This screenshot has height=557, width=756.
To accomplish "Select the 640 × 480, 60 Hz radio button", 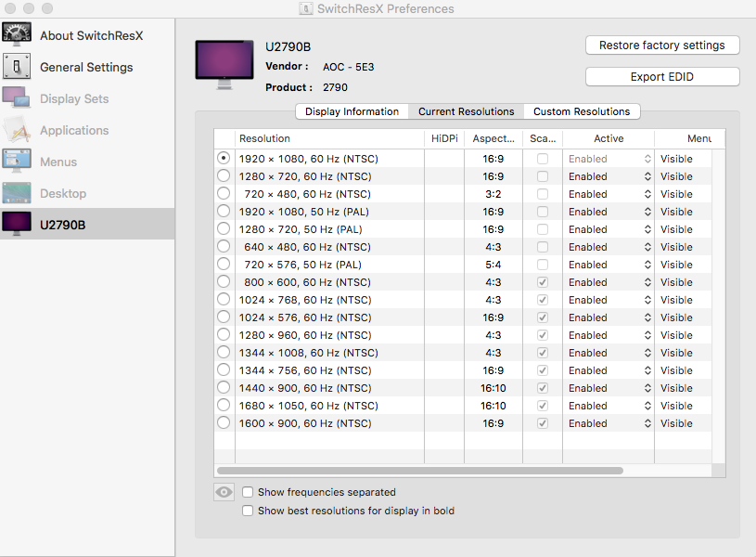I will point(224,246).
